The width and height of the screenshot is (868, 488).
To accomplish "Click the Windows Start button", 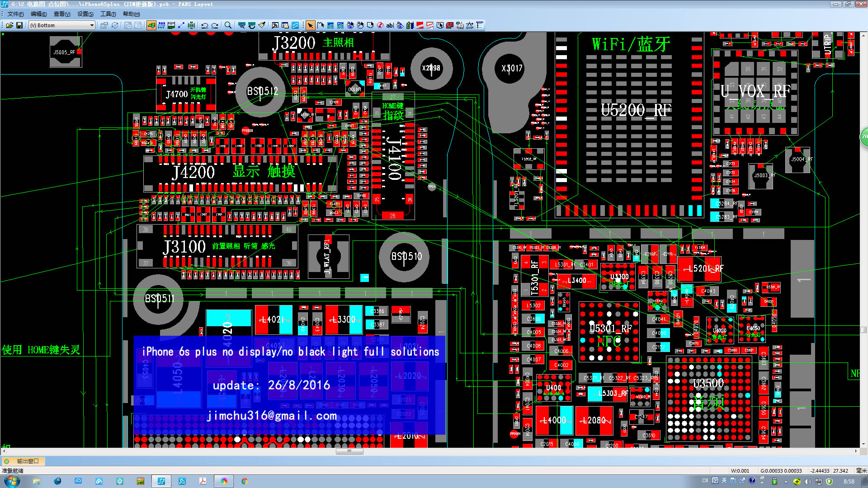I will (x=12, y=481).
